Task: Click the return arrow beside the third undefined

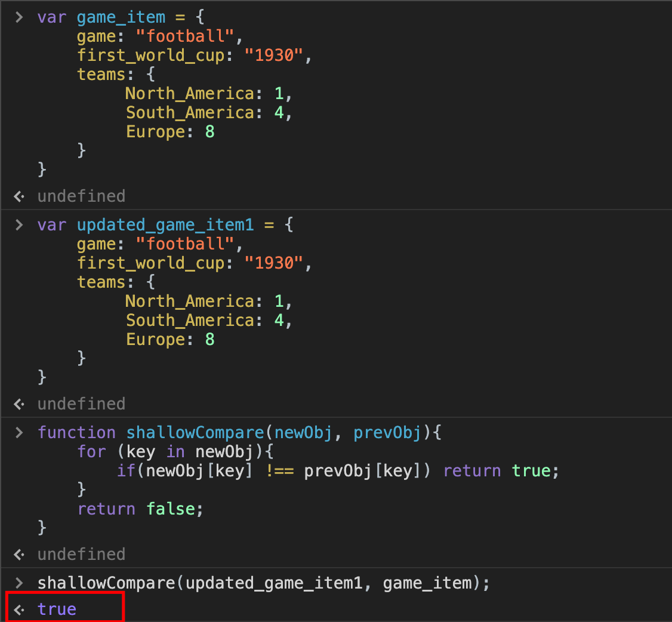Action: 19,554
